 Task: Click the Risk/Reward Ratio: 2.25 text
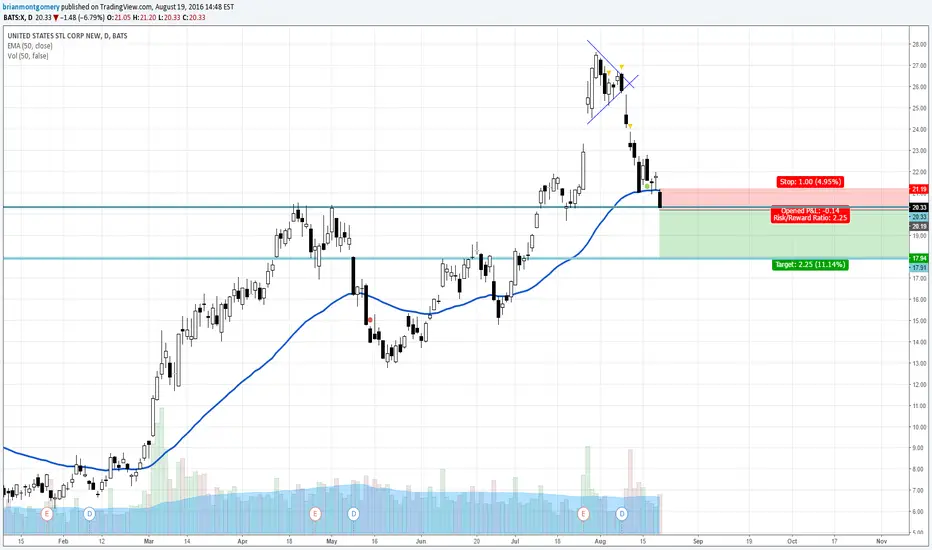(x=810, y=218)
